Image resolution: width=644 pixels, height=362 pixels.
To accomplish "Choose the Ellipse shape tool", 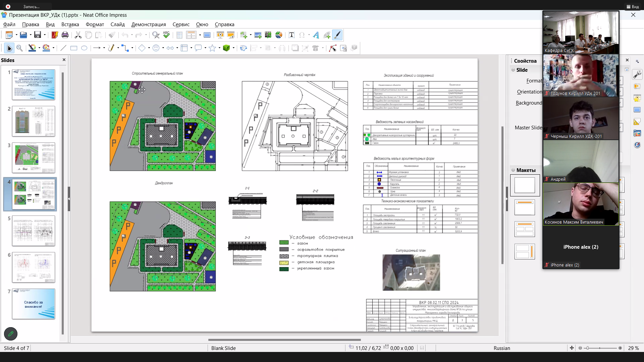I will [x=84, y=48].
